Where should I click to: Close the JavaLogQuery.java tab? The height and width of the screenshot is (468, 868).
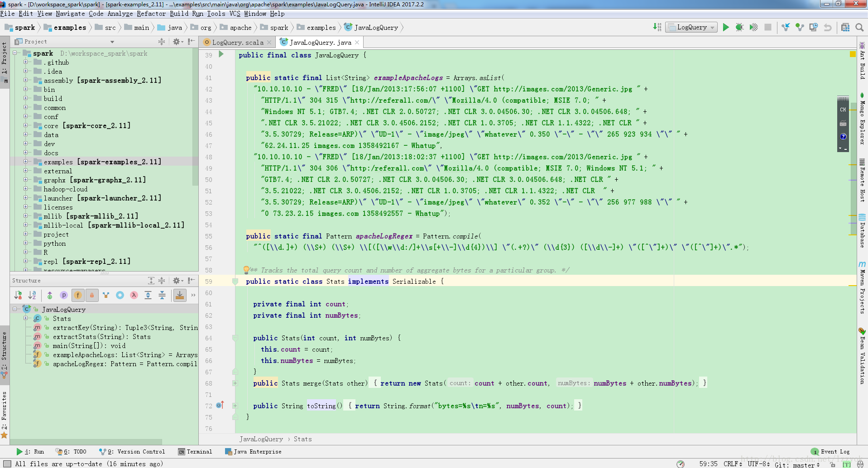[x=357, y=43]
